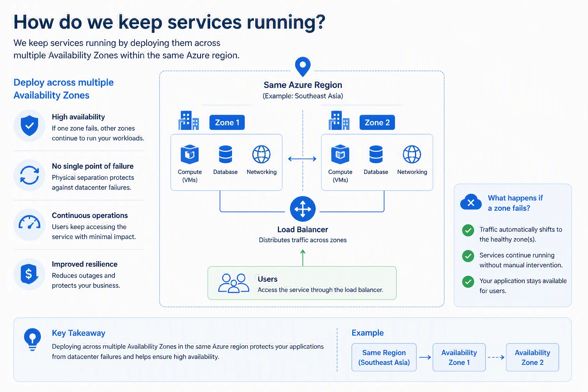This screenshot has height=392, width=588.
Task: Select the Zone 2 Compute (VMs) icon
Action: tap(340, 154)
